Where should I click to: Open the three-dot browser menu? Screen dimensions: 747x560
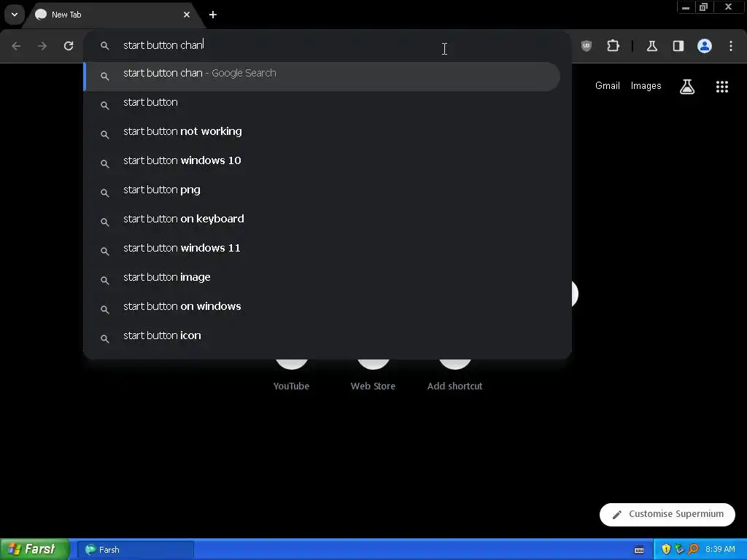[x=731, y=46]
